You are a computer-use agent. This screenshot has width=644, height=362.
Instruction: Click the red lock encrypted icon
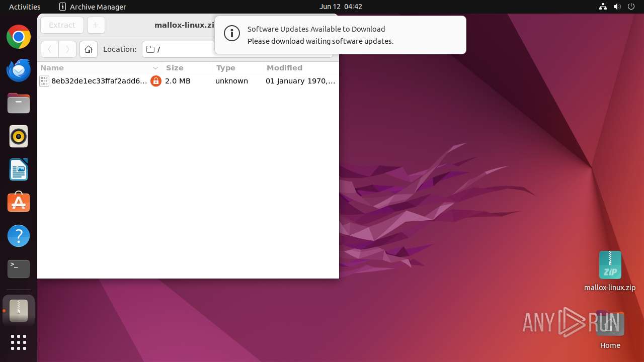[x=156, y=81]
